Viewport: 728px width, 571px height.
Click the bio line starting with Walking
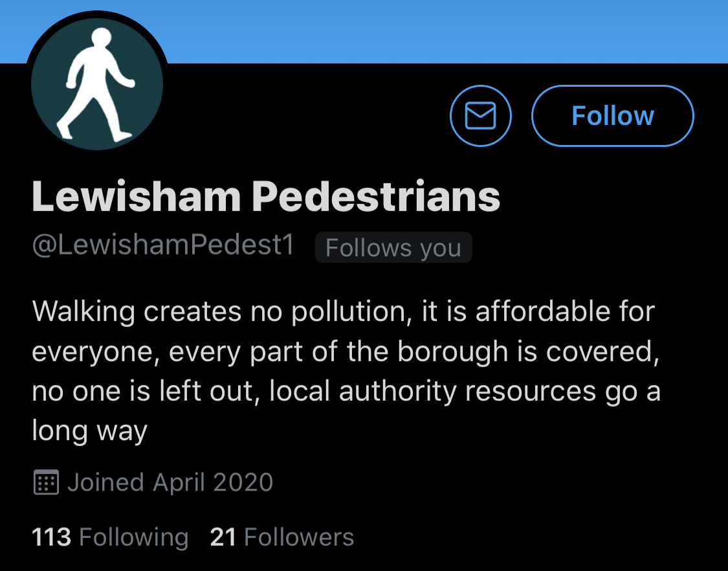[x=343, y=311]
